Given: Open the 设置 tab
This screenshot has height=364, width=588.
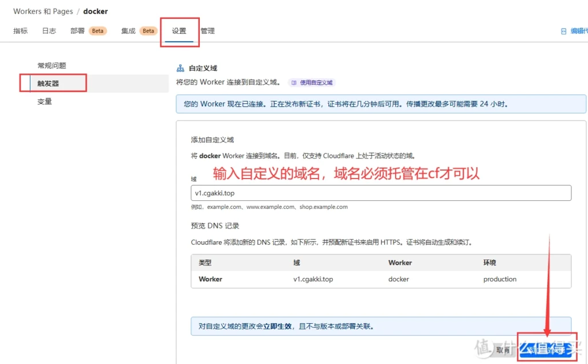Looking at the screenshot, I should (x=179, y=31).
